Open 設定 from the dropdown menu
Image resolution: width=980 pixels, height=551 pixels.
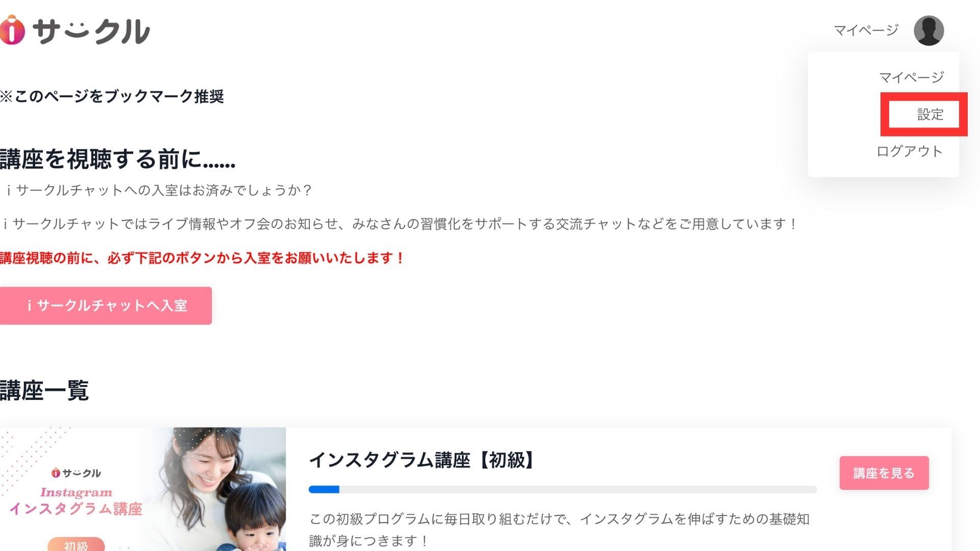click(x=930, y=114)
